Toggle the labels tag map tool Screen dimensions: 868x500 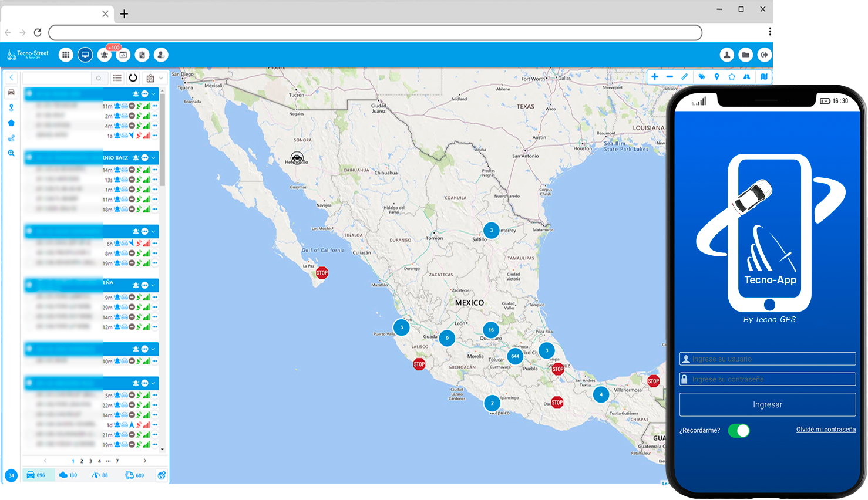(x=702, y=77)
